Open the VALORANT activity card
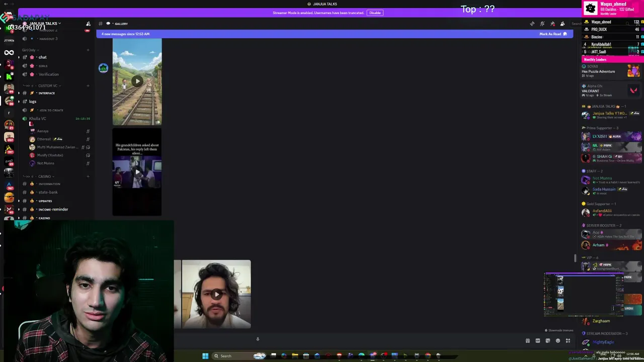Screen dimensions: 644x362 (x=611, y=90)
